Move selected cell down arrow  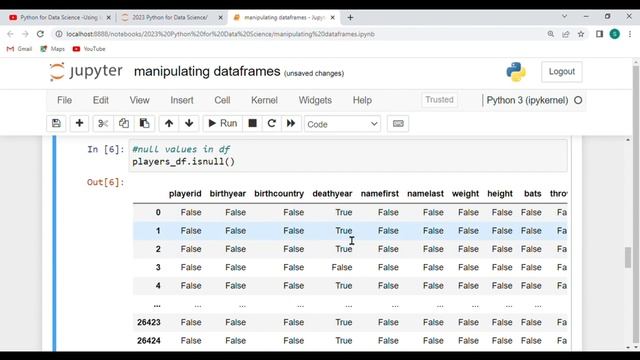[189, 124]
